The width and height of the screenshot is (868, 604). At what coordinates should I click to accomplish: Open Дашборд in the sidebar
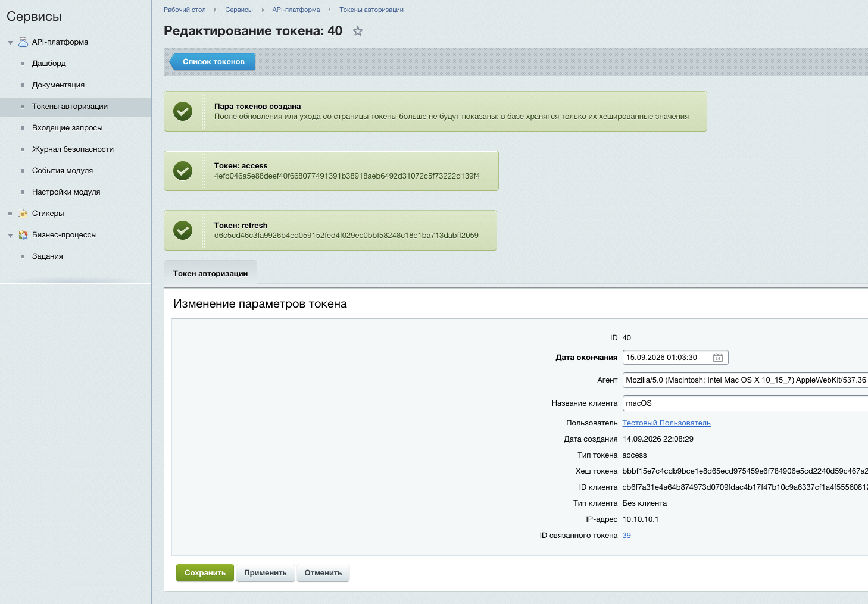[x=49, y=64]
